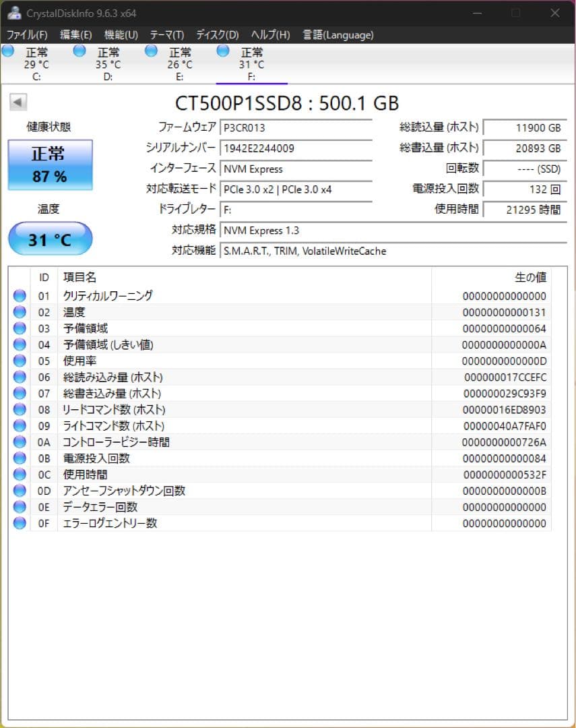Go to previous disk with left arrow button
The height and width of the screenshot is (728, 576).
tap(18, 102)
